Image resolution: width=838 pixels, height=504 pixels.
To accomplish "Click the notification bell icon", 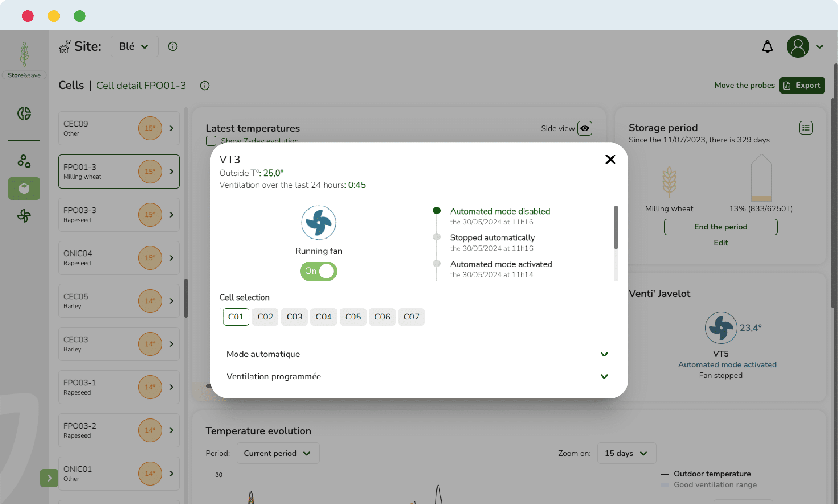I will point(767,46).
